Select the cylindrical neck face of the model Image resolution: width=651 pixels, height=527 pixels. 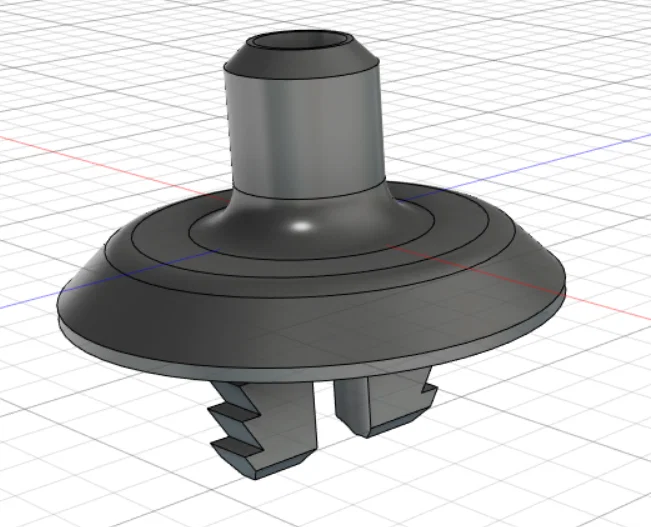305,133
